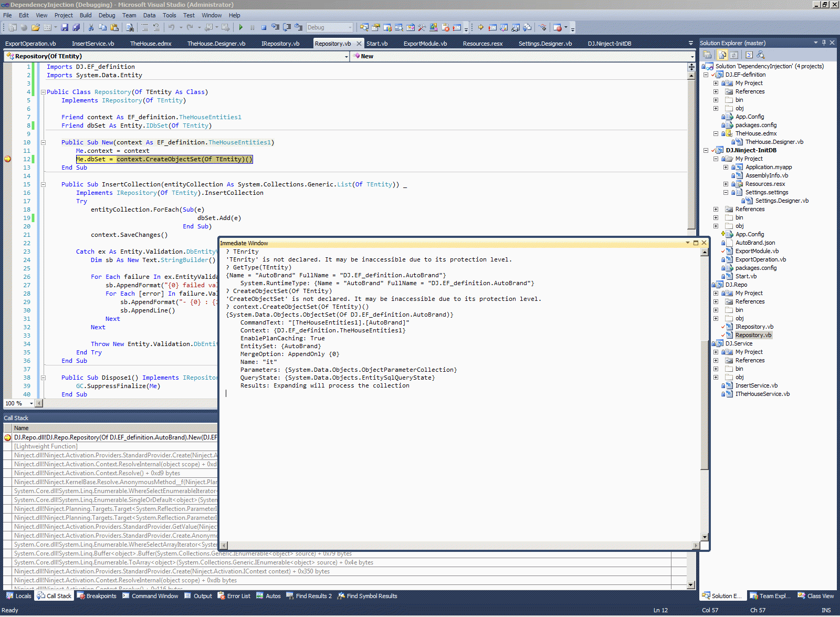The image size is (840, 617).
Task: Switch to the Breakpoints bottom tab
Action: [x=97, y=596]
